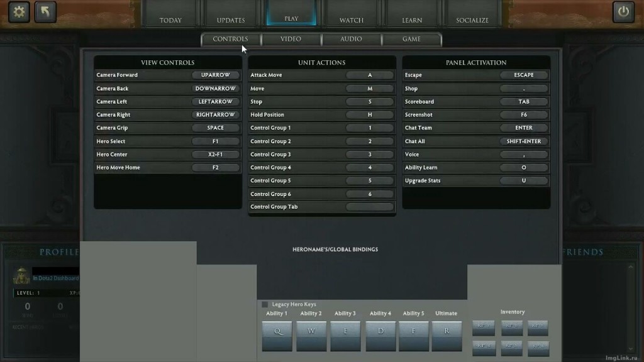Open the TODAY tab
Viewport: 644px width, 362px height.
click(170, 14)
